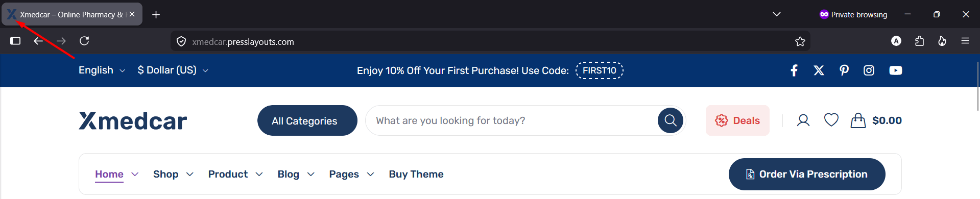Expand the Shop menu chevron
The width and height of the screenshot is (980, 199).
[x=189, y=175]
